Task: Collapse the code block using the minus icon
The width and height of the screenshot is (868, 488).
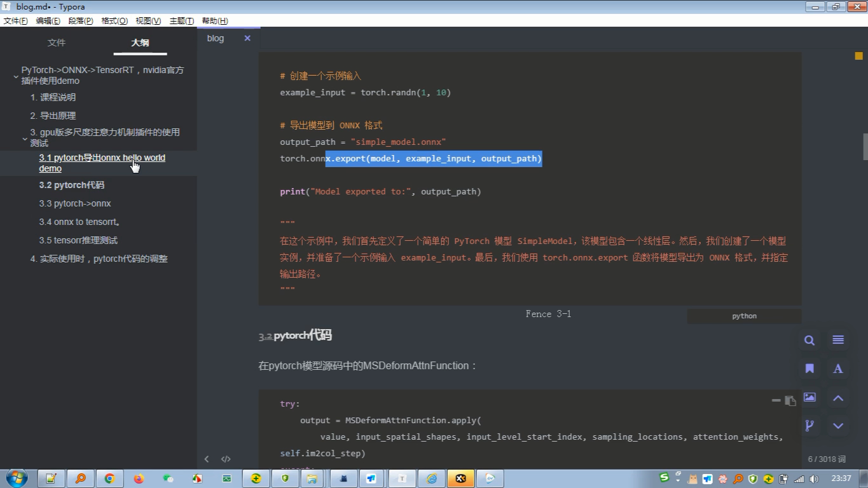Action: pos(776,400)
